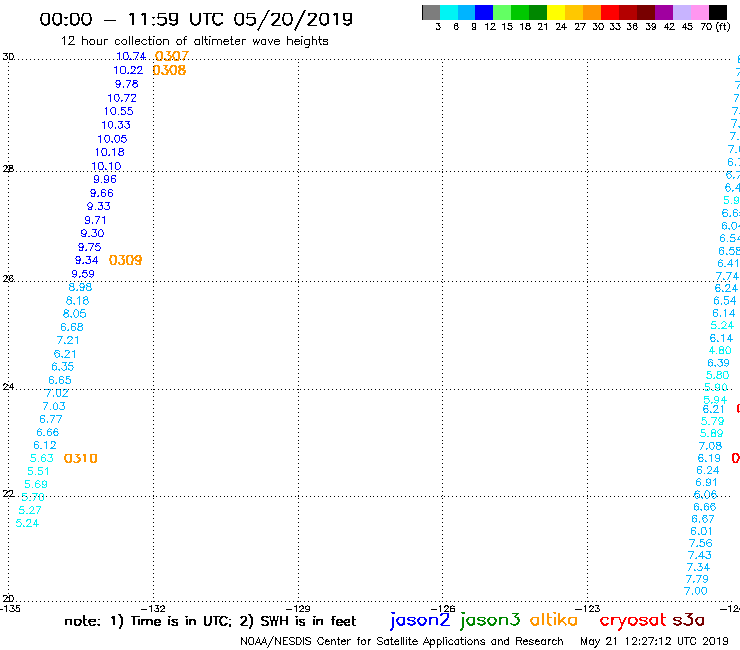Screen dimensions: 740x650
Task: Click the orange time label 0308
Action: click(169, 70)
